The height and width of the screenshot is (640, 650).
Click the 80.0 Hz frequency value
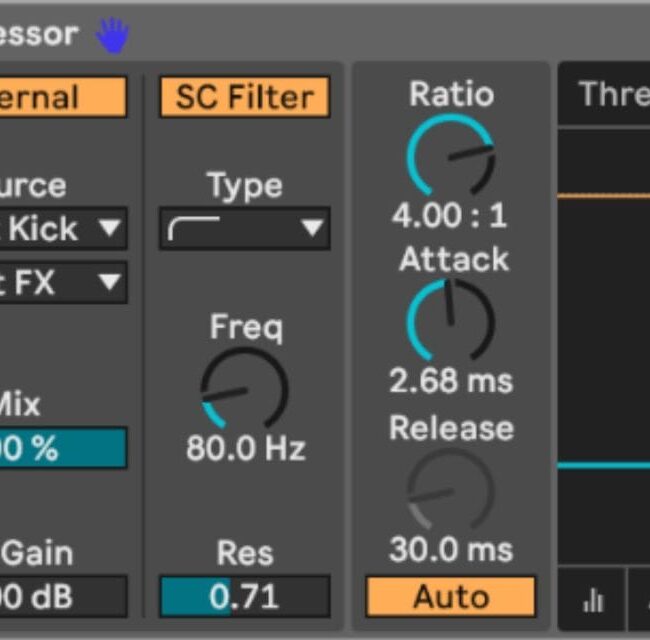tap(245, 449)
